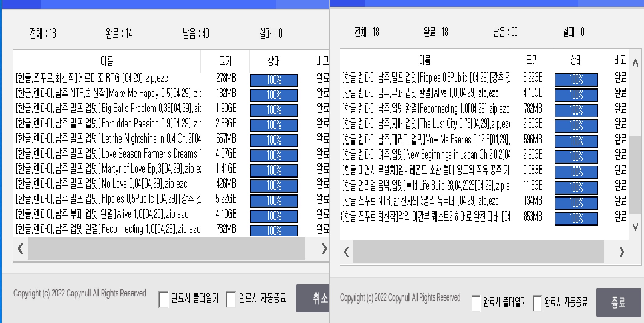The image size is (644, 323).
Task: Click right scroll arrow in right window list
Action: pyautogui.click(x=622, y=252)
